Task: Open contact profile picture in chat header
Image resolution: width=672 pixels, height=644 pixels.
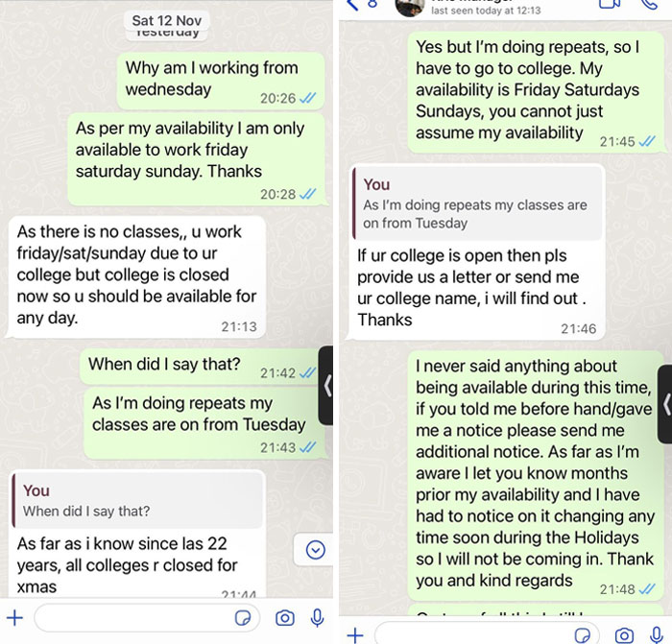Action: [409, 6]
